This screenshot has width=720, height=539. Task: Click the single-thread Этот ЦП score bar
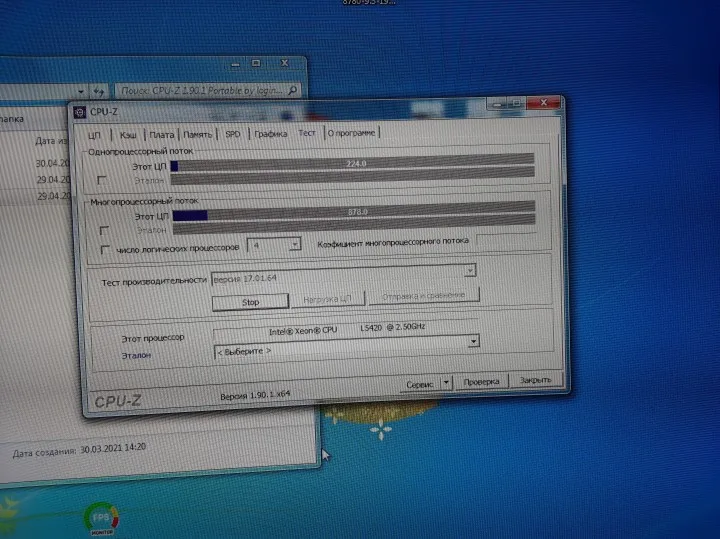coord(352,163)
